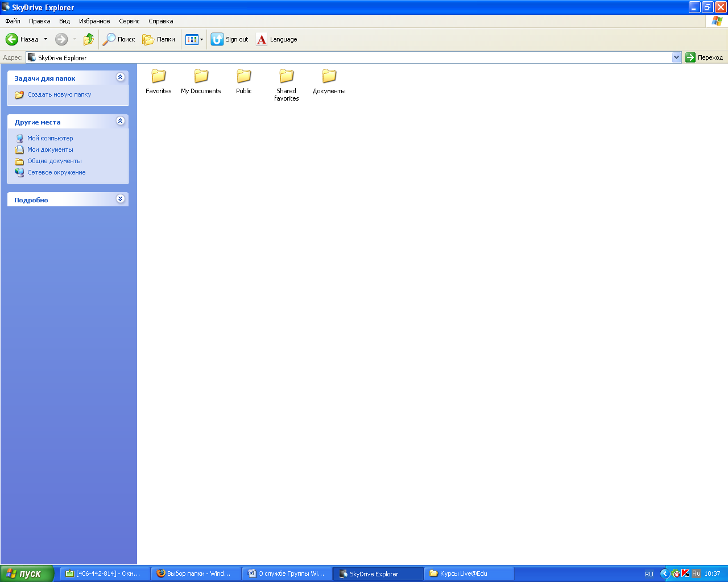Select the My Documents folder
The width and height of the screenshot is (728, 582).
pos(201,81)
